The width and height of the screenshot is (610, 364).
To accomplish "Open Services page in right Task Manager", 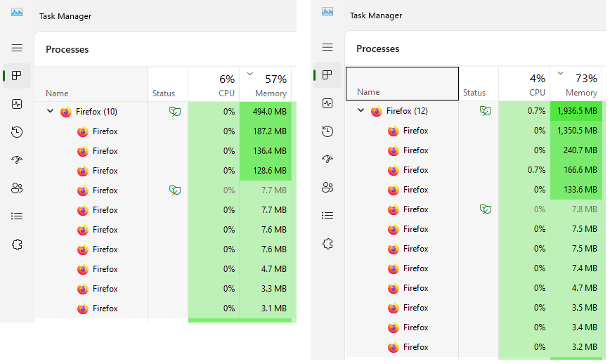I will point(327,244).
